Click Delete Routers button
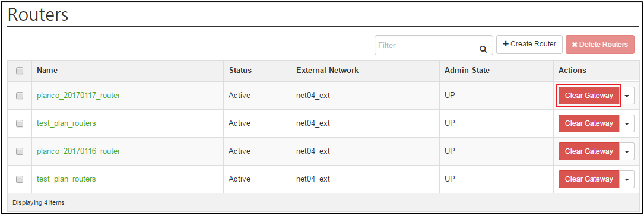Screen dimensions: 644x216 click(x=599, y=45)
